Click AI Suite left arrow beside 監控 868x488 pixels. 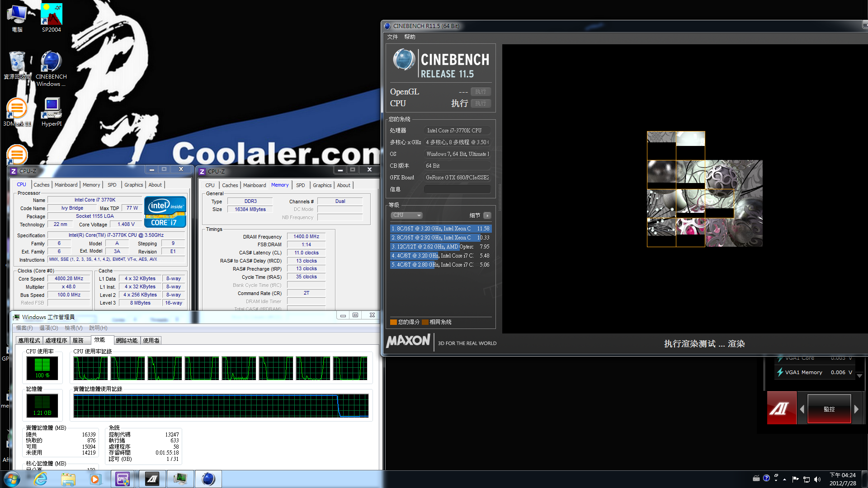(802, 409)
